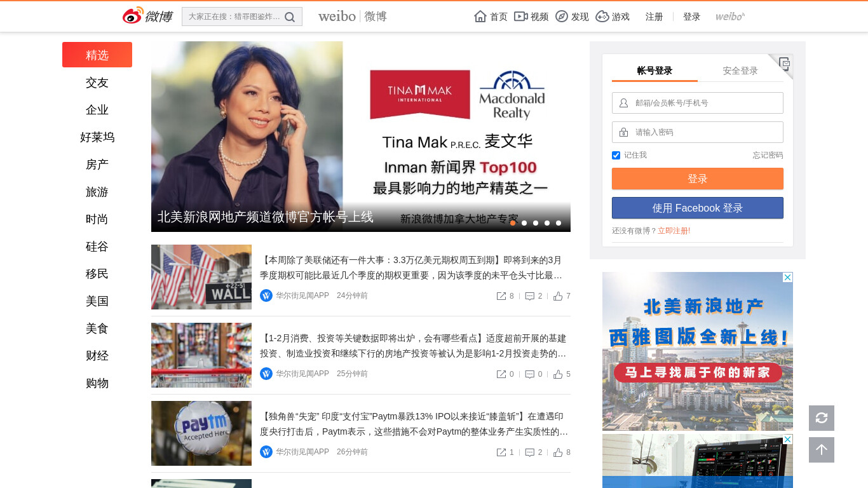This screenshot has height=488, width=868.
Task: Select 美国 category in sidebar
Action: tap(97, 301)
